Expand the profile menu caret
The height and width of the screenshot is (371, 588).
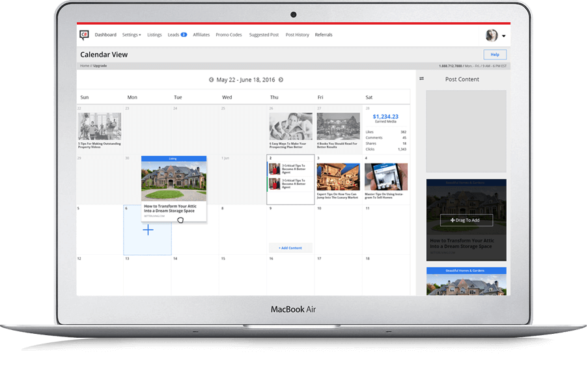click(x=504, y=36)
